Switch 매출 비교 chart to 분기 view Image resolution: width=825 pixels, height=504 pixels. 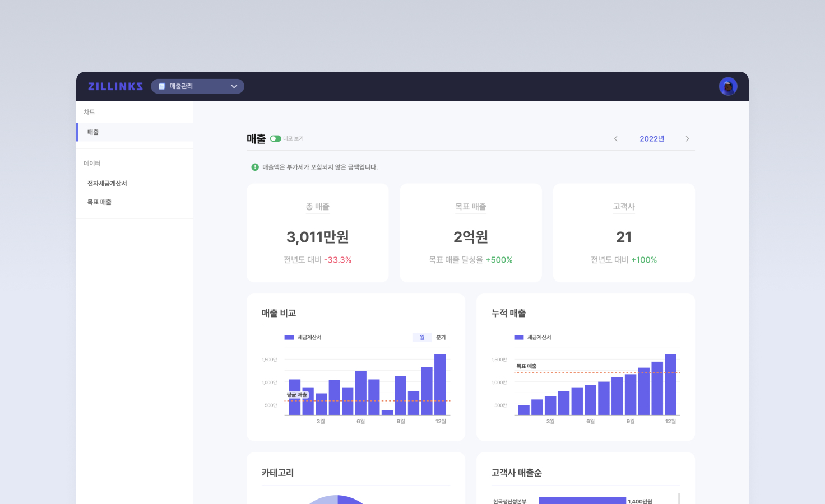(x=441, y=337)
